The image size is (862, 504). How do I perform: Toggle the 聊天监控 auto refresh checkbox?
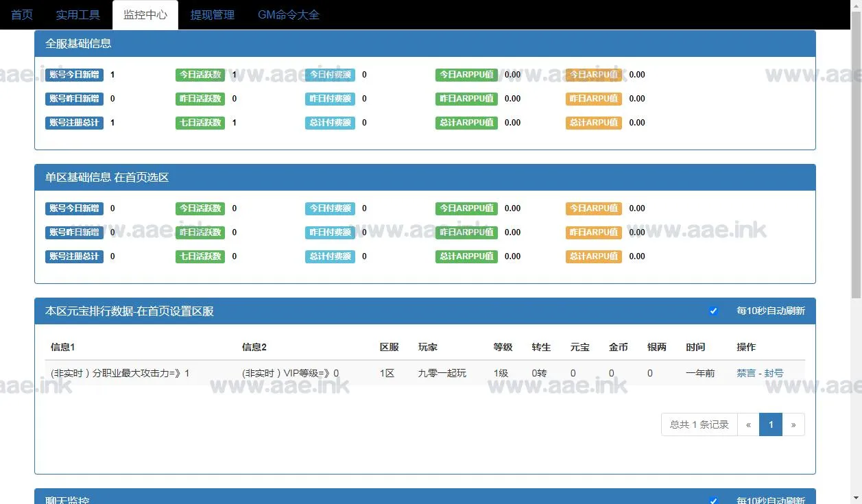tap(713, 501)
